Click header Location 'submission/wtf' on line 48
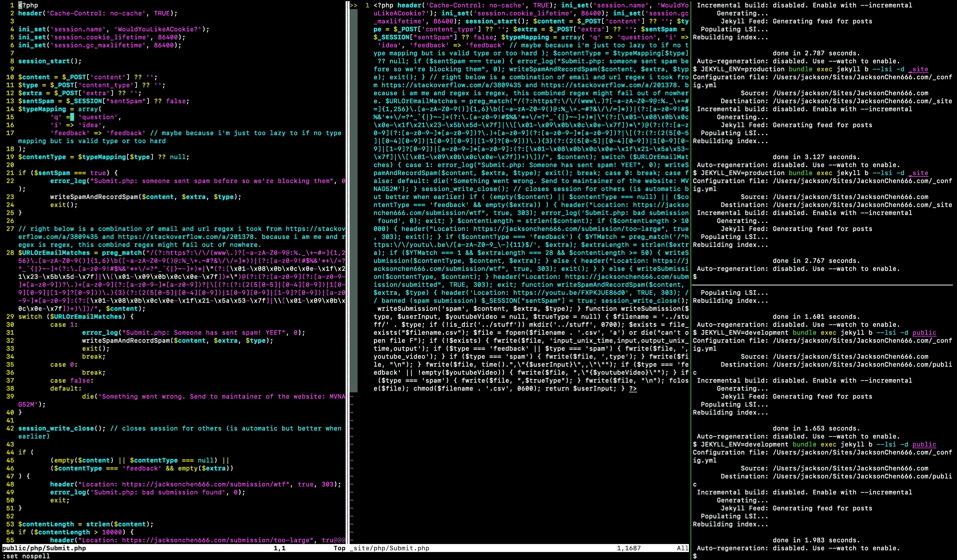 [x=196, y=484]
